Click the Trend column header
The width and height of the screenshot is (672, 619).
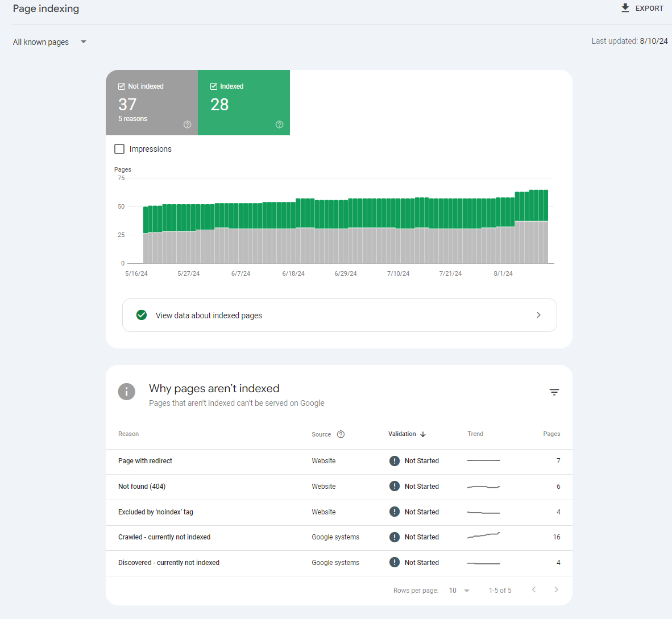[475, 434]
